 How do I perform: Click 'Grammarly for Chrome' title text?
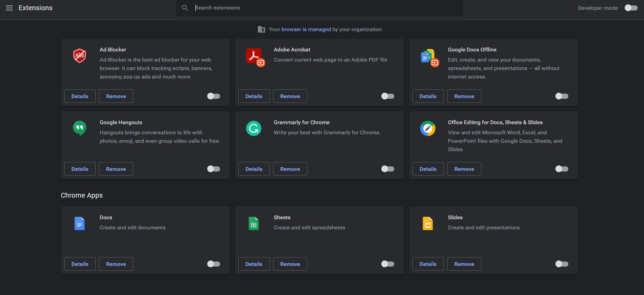302,122
